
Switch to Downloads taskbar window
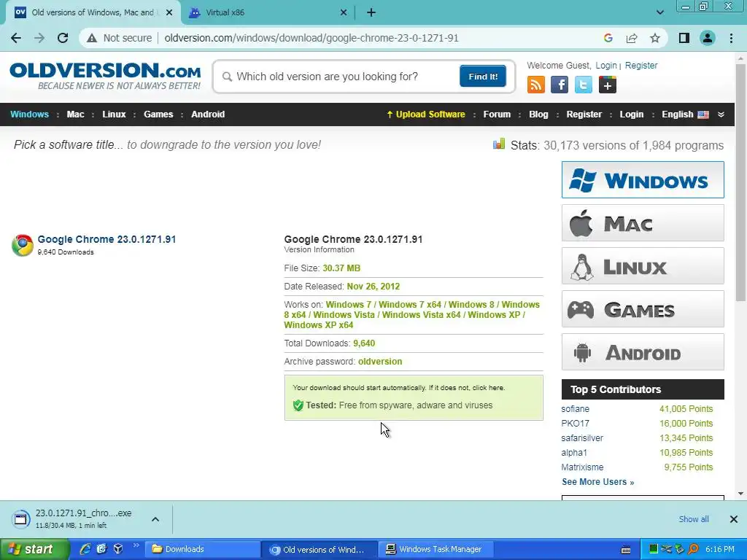[203, 550]
